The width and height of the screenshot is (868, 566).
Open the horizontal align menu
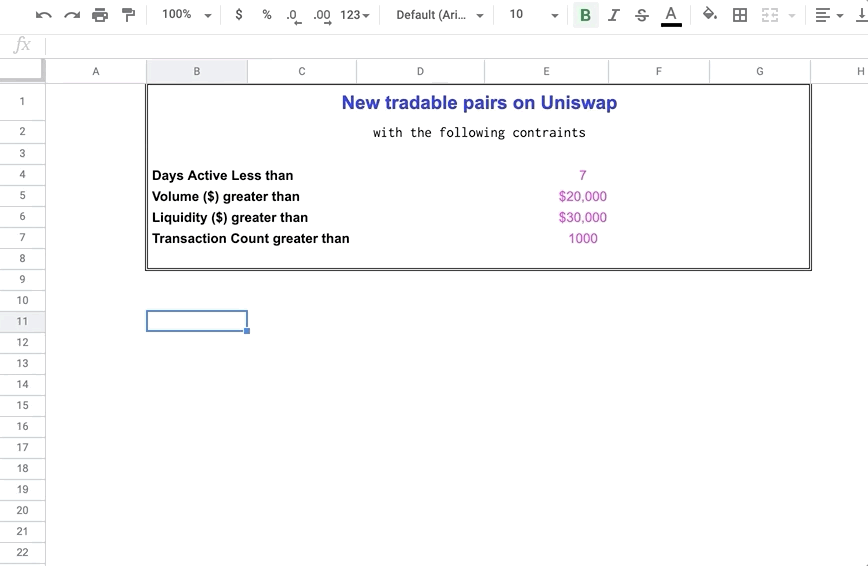827,15
